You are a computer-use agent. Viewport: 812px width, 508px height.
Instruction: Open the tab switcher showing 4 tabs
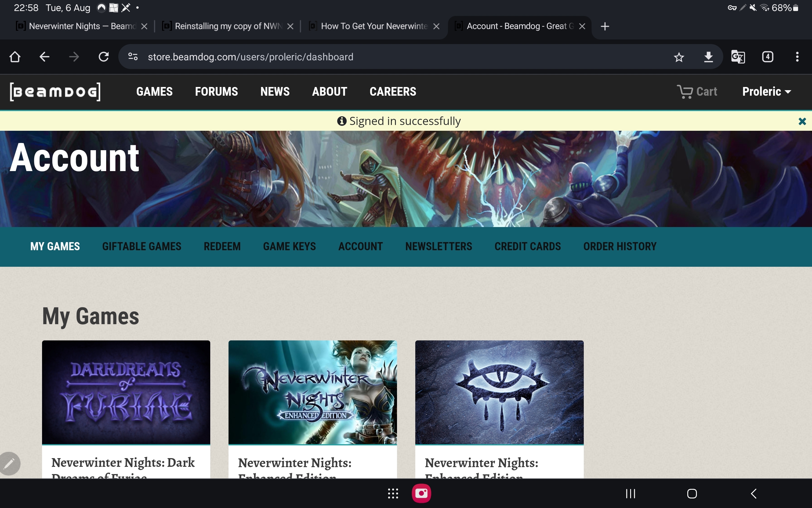768,57
